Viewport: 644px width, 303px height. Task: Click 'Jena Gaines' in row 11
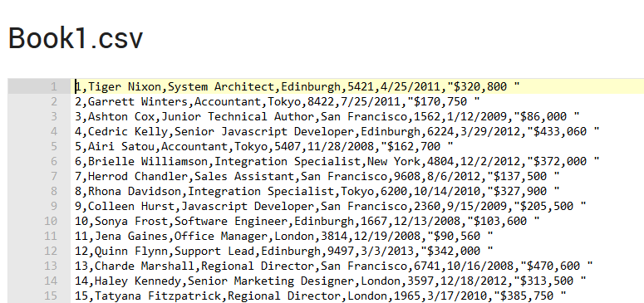[x=131, y=236]
